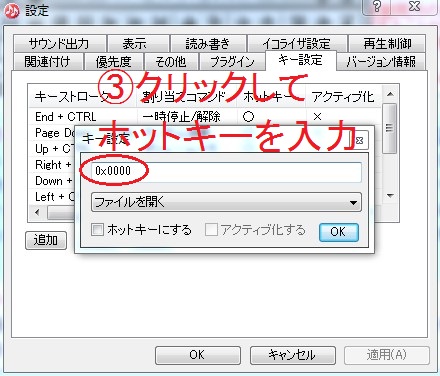Select the プラグイン tab
Screen dimensions: 440x376
232,62
